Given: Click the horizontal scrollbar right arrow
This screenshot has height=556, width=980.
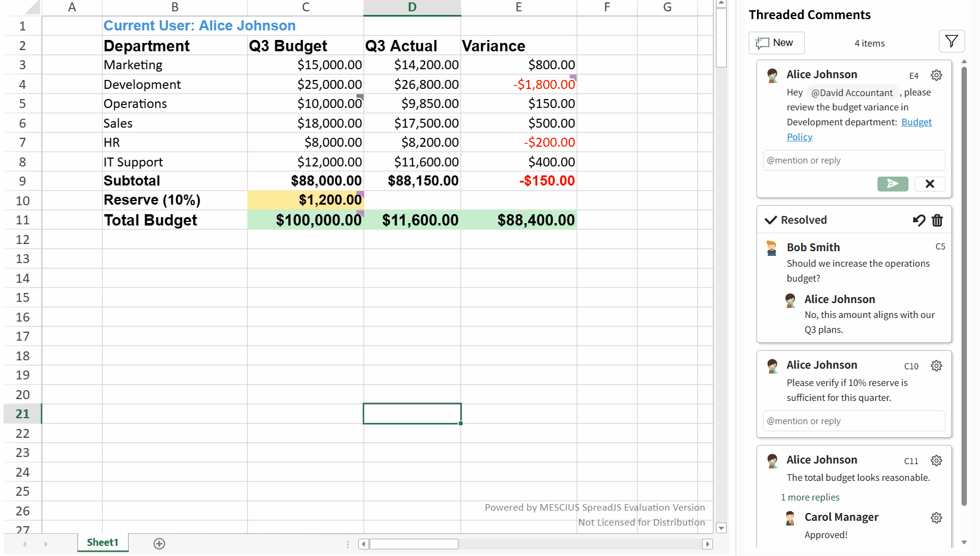Looking at the screenshot, I should coord(708,544).
